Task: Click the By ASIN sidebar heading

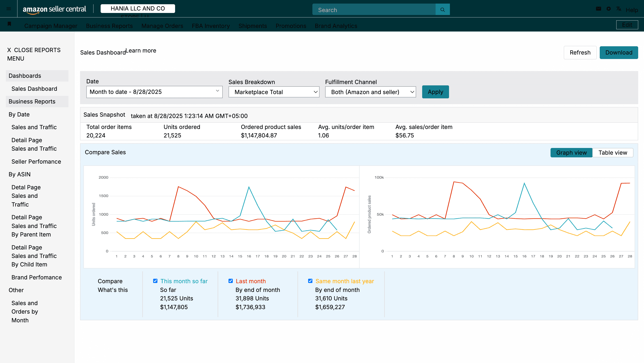Action: click(x=19, y=174)
